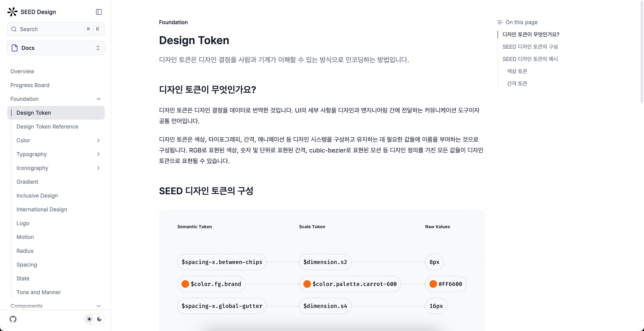Click the keyboard shortcut K badge
The image size is (644, 331).
(x=98, y=29)
